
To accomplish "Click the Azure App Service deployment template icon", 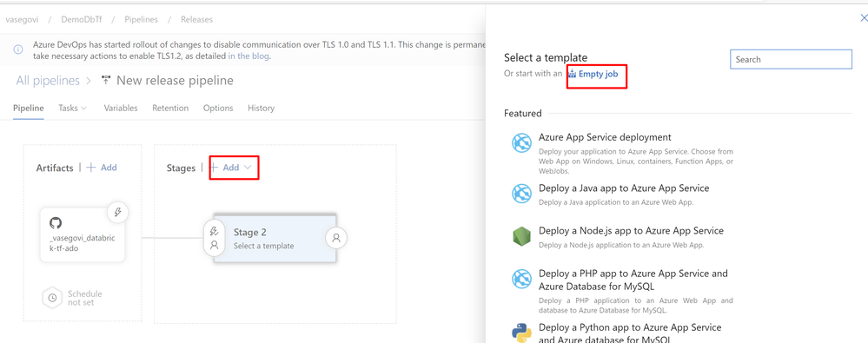I will pyautogui.click(x=521, y=142).
